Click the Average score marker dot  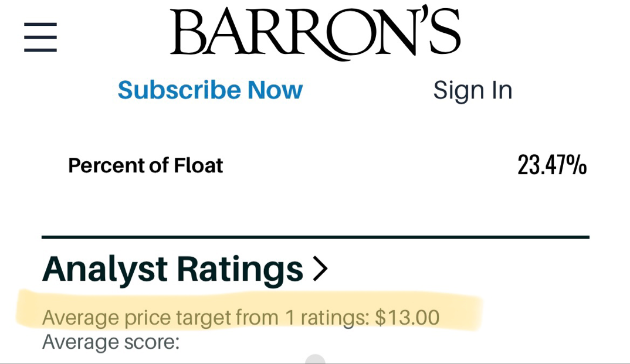316,360
